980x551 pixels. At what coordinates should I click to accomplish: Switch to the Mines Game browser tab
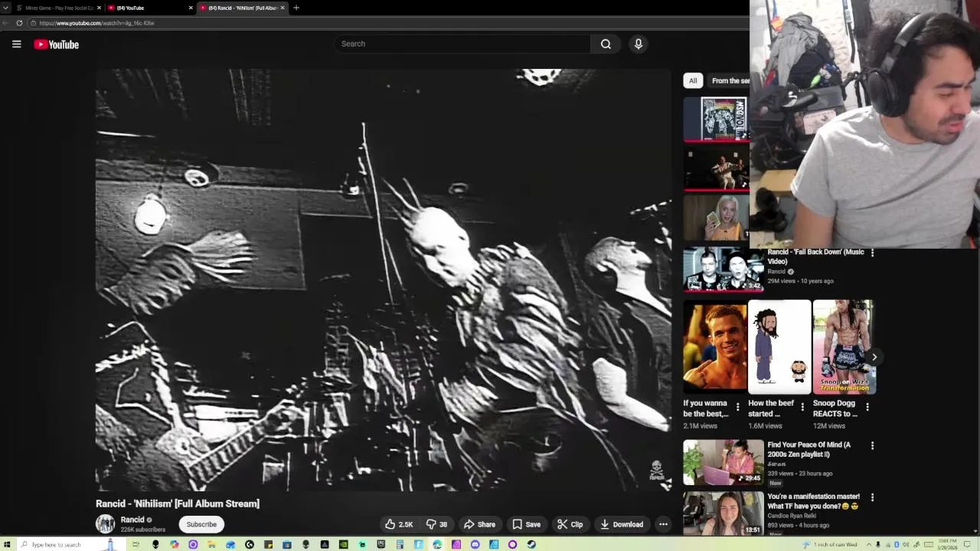(56, 8)
